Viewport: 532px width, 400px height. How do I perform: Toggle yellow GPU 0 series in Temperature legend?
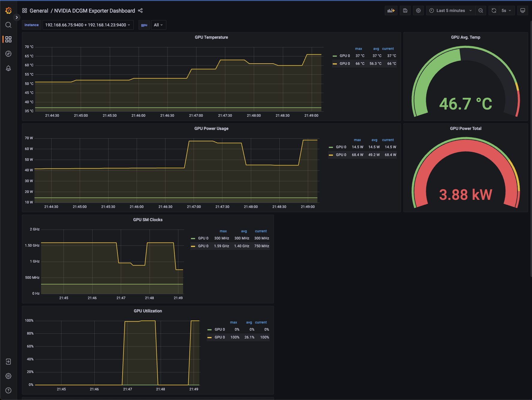pyautogui.click(x=344, y=64)
